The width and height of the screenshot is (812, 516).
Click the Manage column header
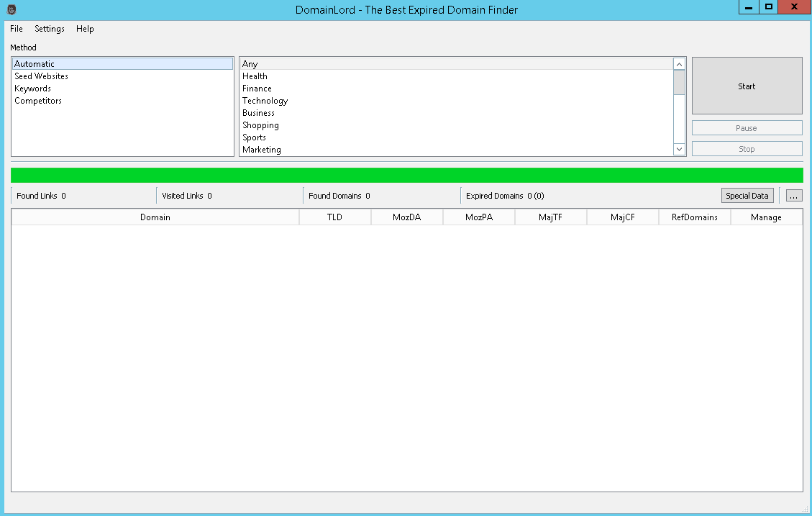coord(767,217)
